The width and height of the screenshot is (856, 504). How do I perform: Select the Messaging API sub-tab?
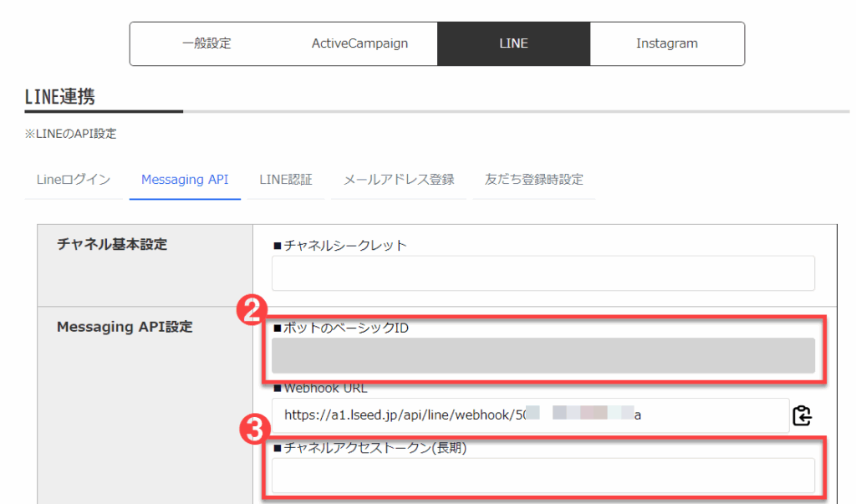(x=185, y=180)
